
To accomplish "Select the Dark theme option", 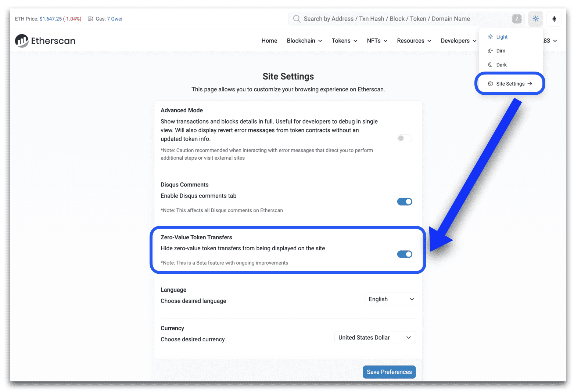I will [511, 65].
